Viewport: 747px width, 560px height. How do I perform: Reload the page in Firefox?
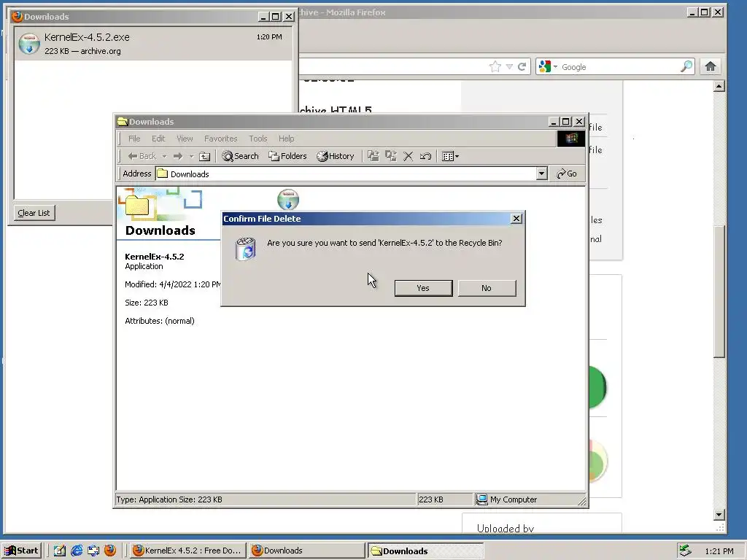522,66
